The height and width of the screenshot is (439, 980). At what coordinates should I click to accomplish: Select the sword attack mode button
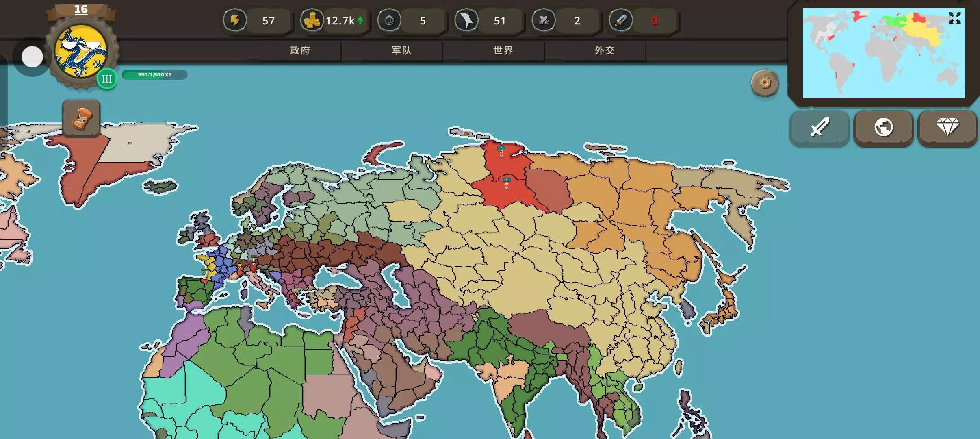pyautogui.click(x=820, y=127)
